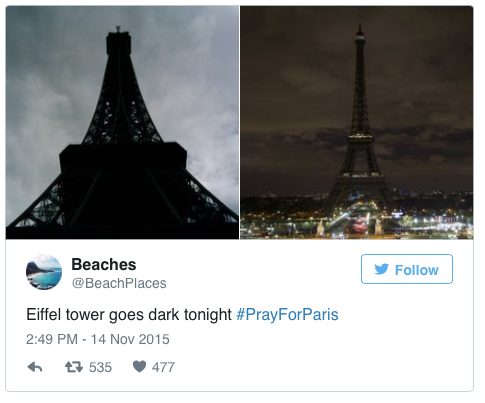Follow the Beaches account
The image size is (485, 403).
click(x=407, y=269)
